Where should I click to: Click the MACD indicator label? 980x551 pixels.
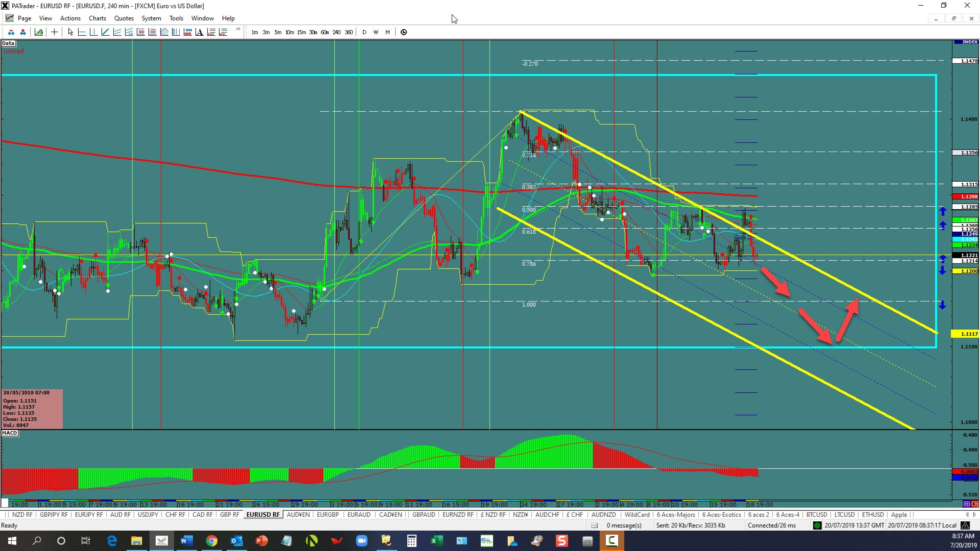click(x=9, y=433)
